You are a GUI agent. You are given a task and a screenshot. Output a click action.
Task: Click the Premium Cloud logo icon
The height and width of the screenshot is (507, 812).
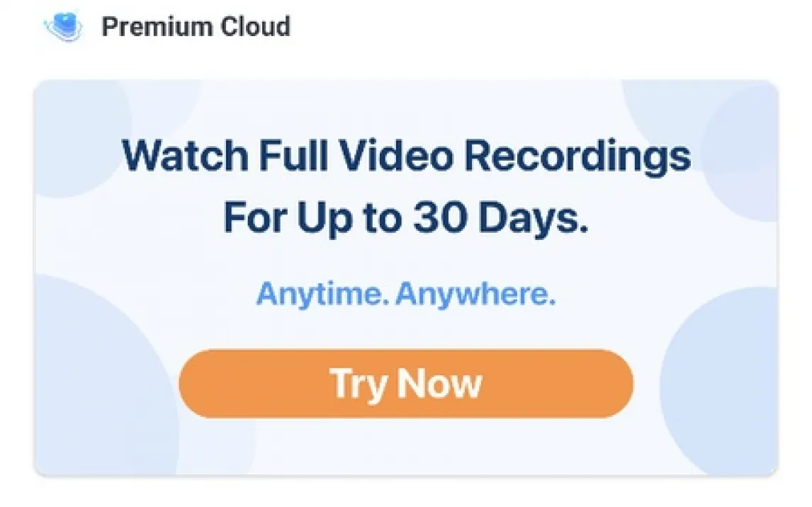pos(64,26)
